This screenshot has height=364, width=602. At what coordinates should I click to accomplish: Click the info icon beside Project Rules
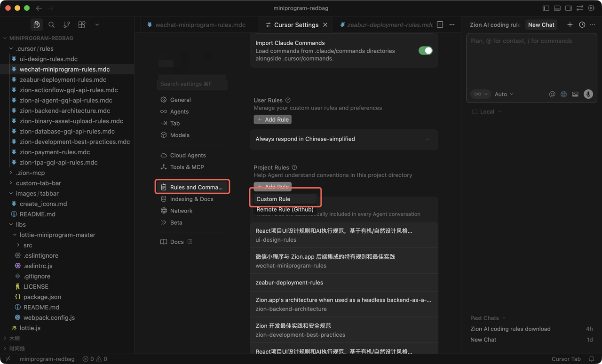pyautogui.click(x=294, y=167)
